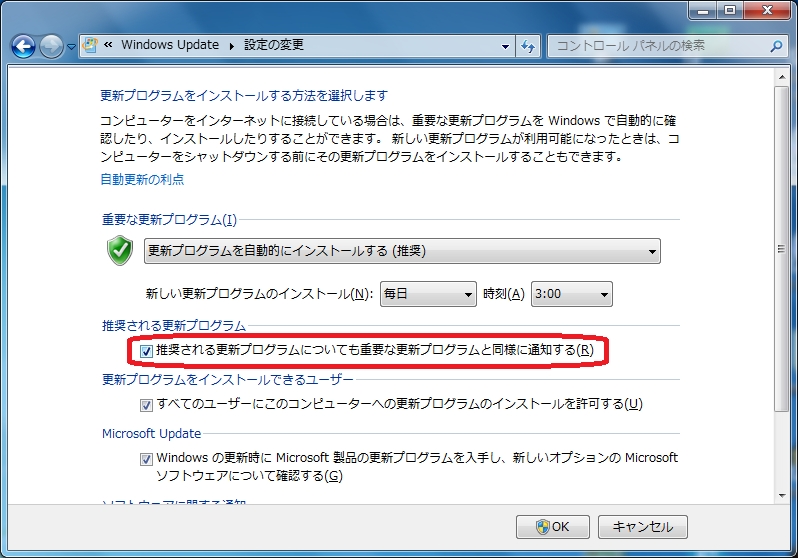Click heading 更新プログラムをインストールする方法を選択します

[244, 95]
